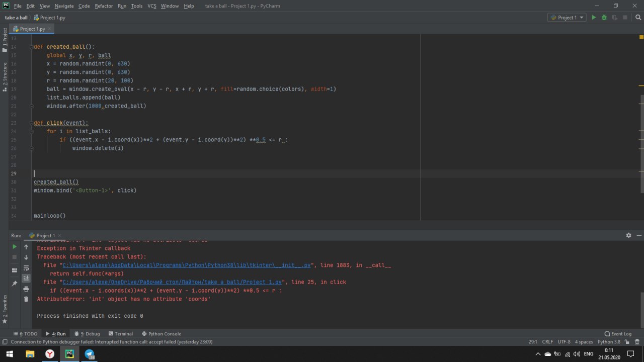This screenshot has width=644, height=362.
Task: Open the Refactor menu
Action: click(x=104, y=6)
